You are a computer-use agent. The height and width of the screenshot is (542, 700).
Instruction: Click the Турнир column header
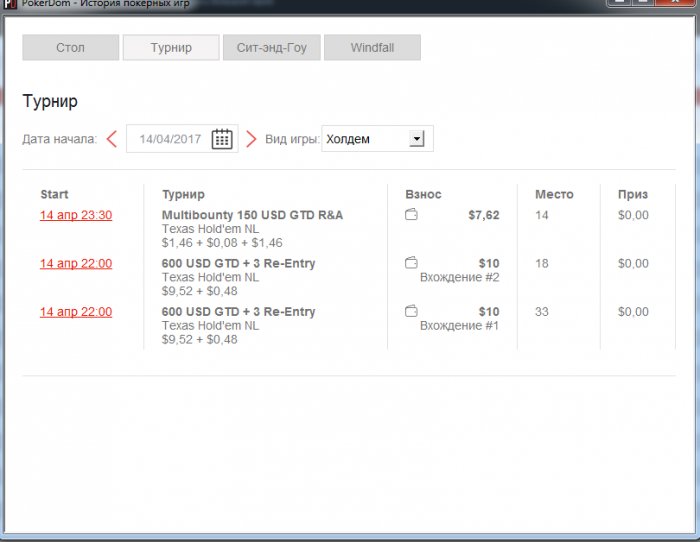[x=183, y=194]
